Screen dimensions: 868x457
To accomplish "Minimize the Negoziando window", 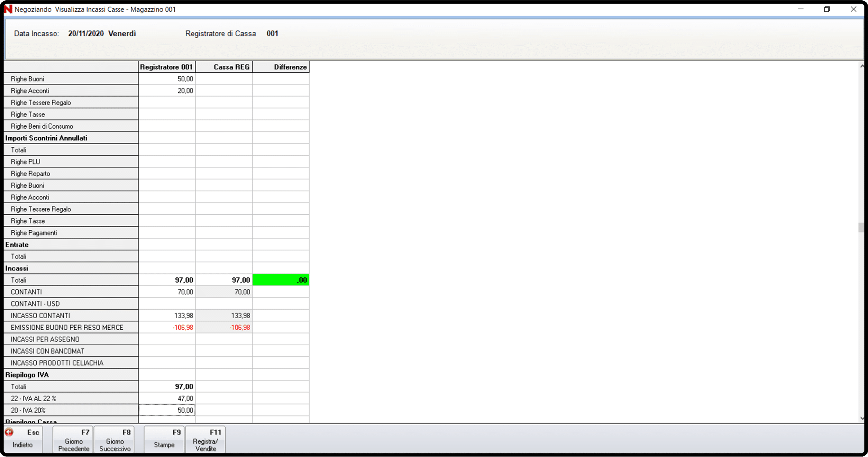I will [x=801, y=9].
